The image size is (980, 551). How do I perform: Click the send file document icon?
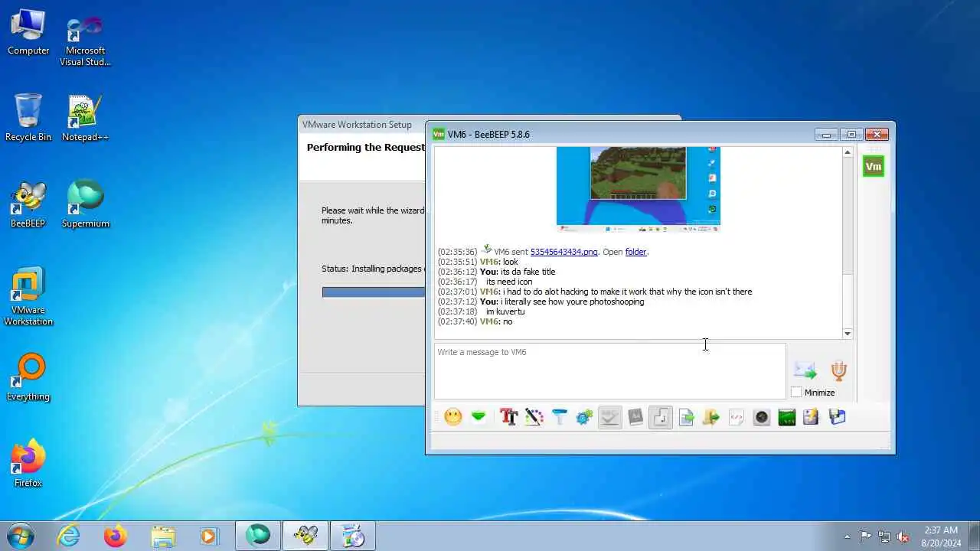[x=686, y=417]
